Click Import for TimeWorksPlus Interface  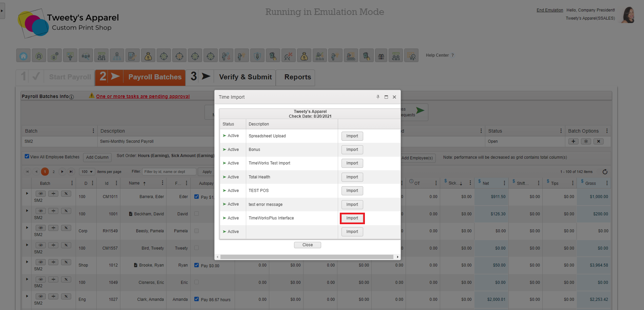point(352,218)
